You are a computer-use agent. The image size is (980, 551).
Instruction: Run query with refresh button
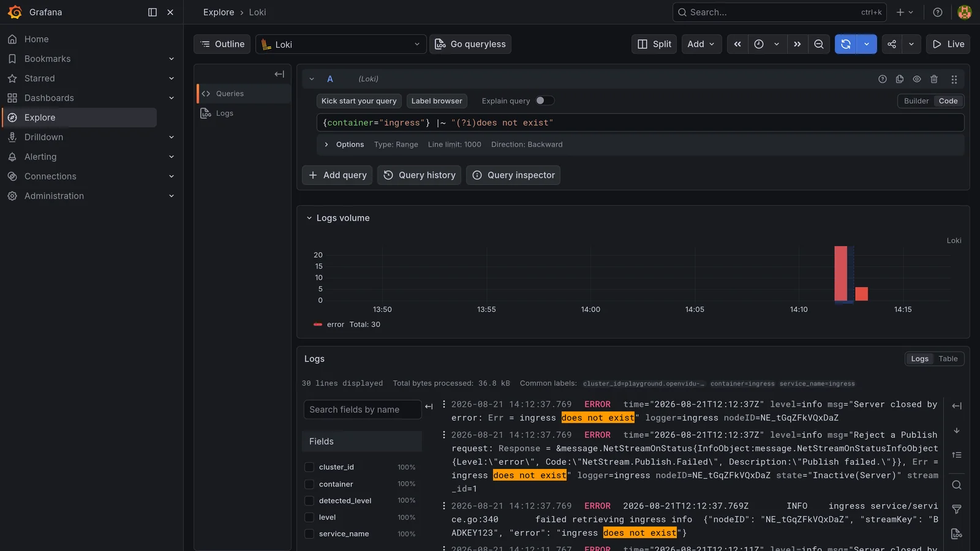(846, 44)
